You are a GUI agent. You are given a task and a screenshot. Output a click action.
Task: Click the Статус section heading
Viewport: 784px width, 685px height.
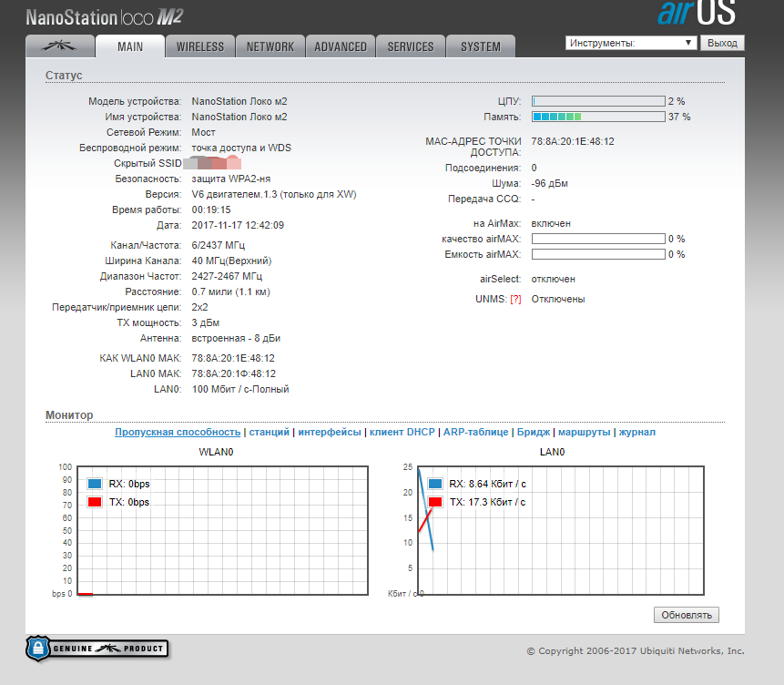[x=64, y=76]
